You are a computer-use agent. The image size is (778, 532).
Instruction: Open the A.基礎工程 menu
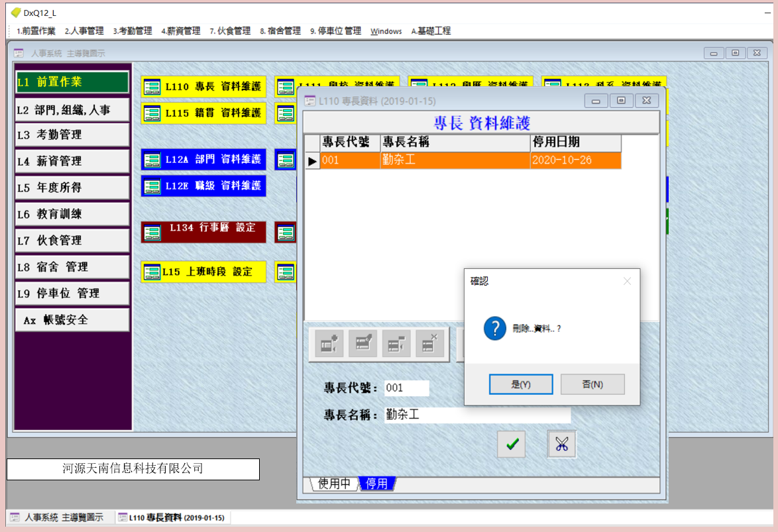coord(431,30)
